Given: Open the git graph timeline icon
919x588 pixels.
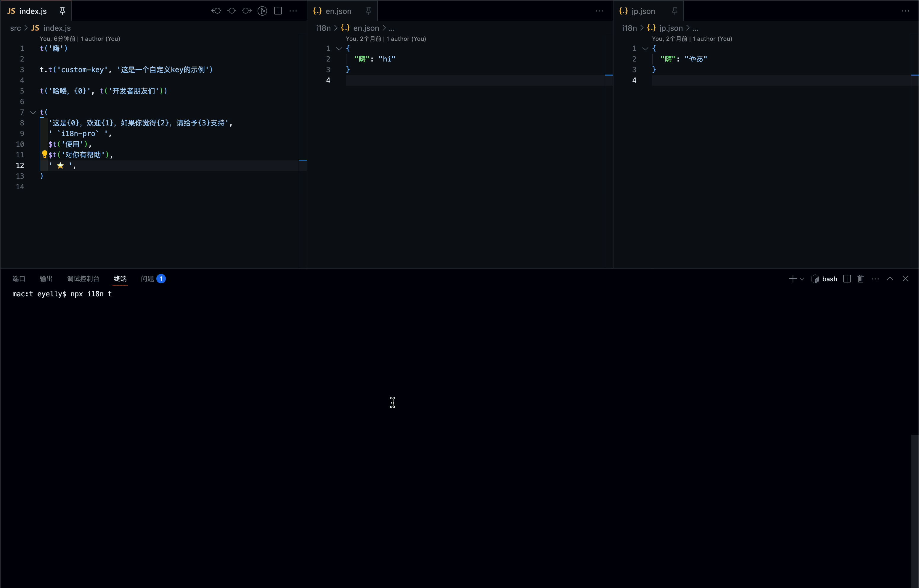Looking at the screenshot, I should [x=262, y=11].
